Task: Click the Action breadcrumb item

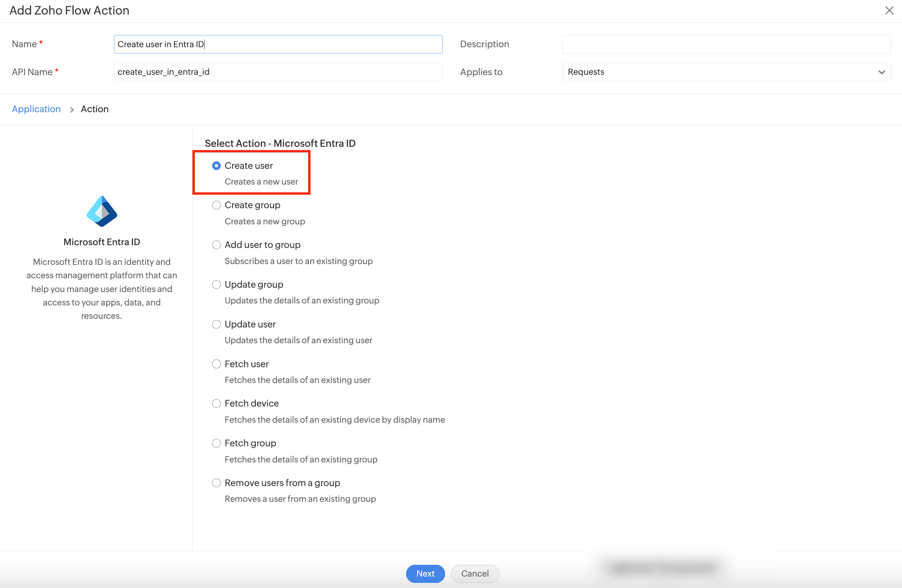Action: [94, 109]
